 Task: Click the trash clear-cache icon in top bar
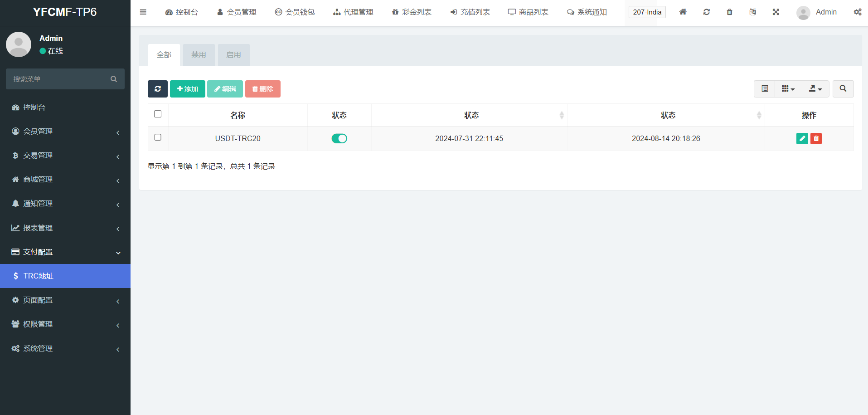click(729, 12)
